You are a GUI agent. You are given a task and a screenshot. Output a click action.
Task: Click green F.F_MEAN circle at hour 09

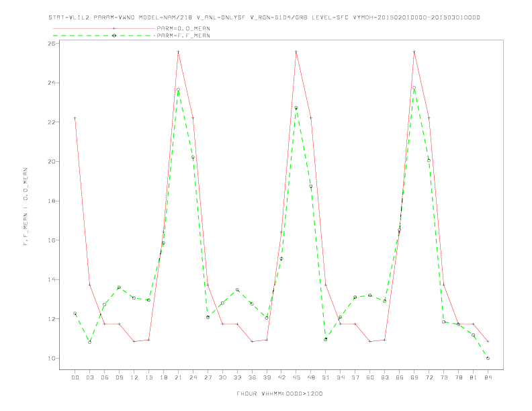point(119,287)
